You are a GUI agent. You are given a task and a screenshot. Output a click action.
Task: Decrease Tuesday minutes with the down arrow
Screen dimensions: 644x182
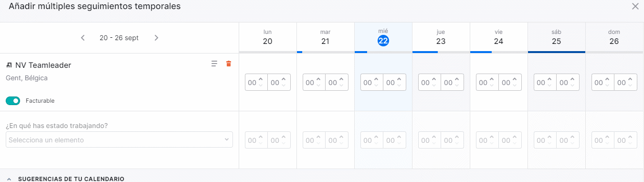[x=341, y=86]
